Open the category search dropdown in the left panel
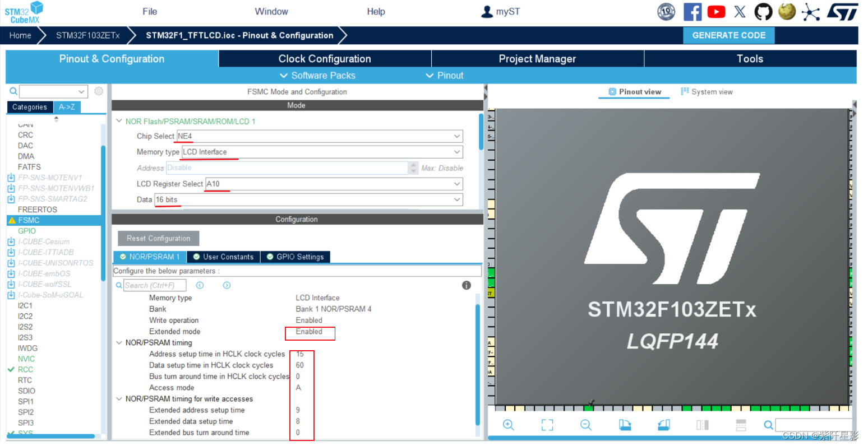The height and width of the screenshot is (446, 868). tap(54, 91)
